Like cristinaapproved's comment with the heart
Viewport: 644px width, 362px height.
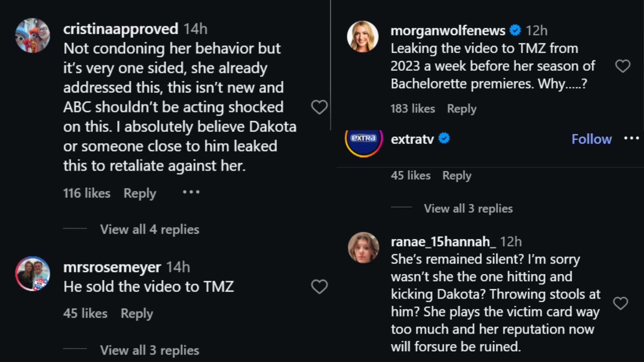click(319, 107)
